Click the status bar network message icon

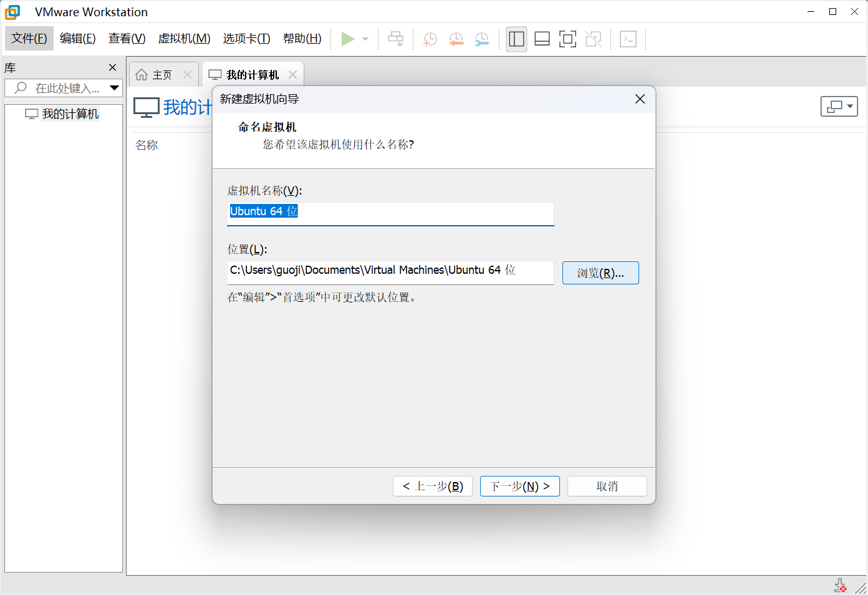click(840, 586)
